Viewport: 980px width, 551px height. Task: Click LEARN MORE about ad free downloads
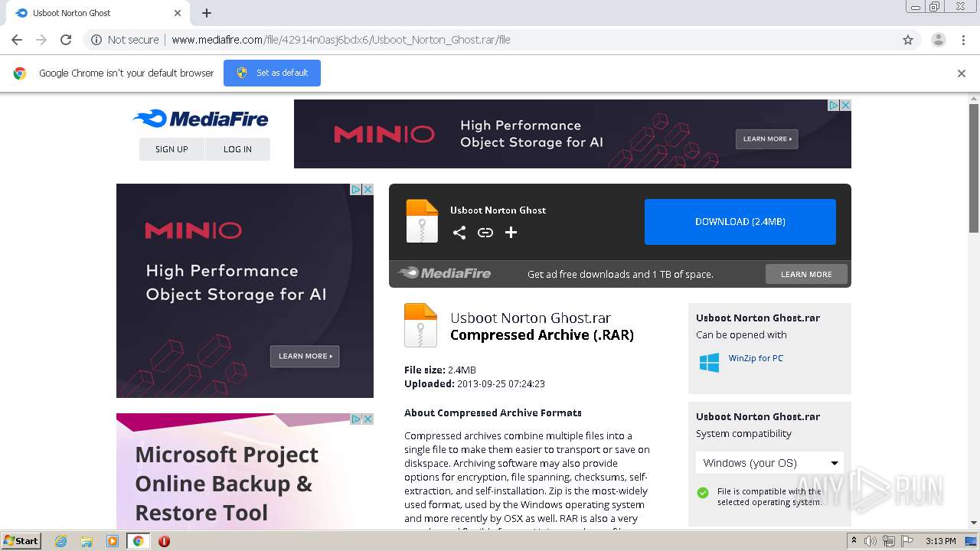pos(806,274)
